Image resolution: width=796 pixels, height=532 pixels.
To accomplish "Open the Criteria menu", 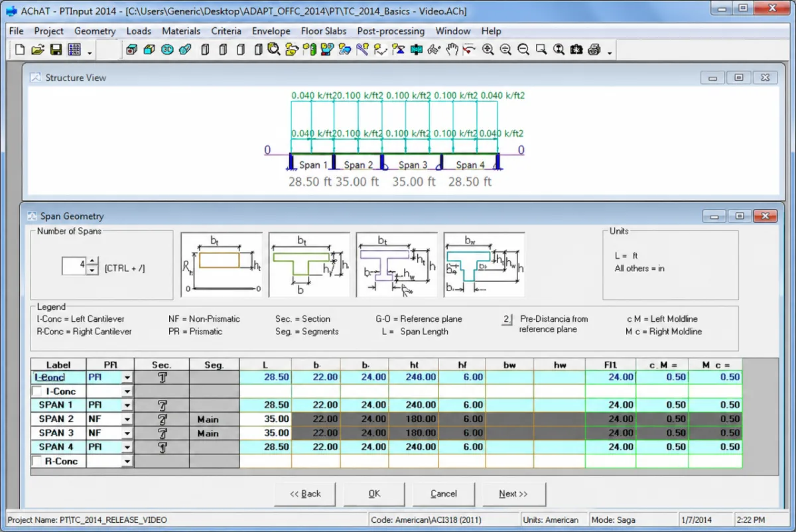I will pyautogui.click(x=226, y=31).
